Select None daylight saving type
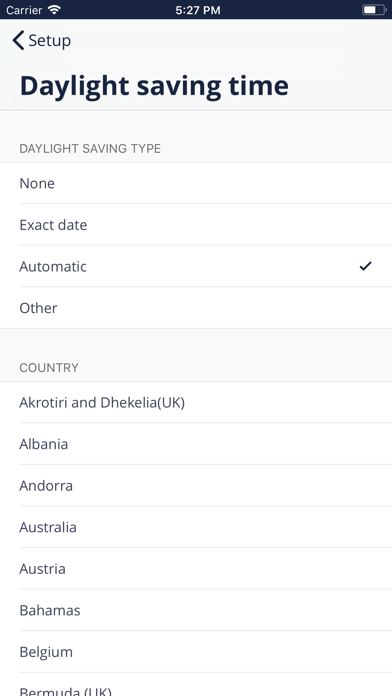This screenshot has height=696, width=392. point(196,183)
